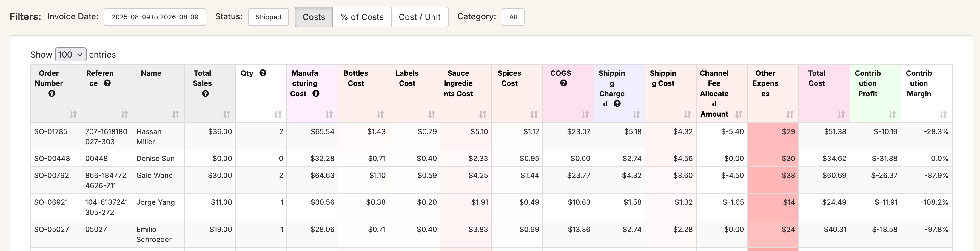Click customer name Denise Sun

(x=155, y=158)
